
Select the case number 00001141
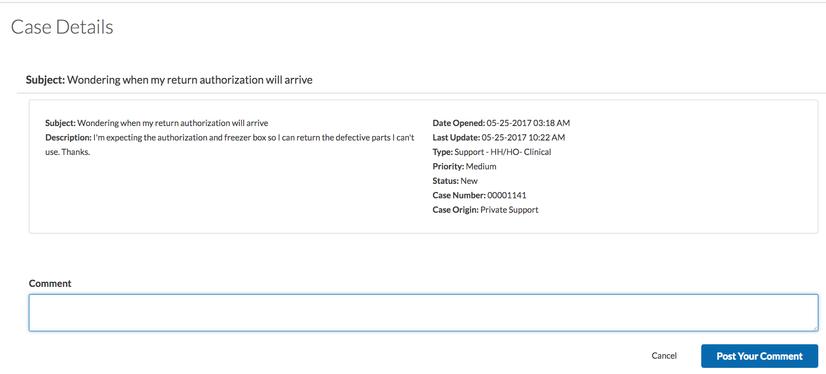pos(507,195)
